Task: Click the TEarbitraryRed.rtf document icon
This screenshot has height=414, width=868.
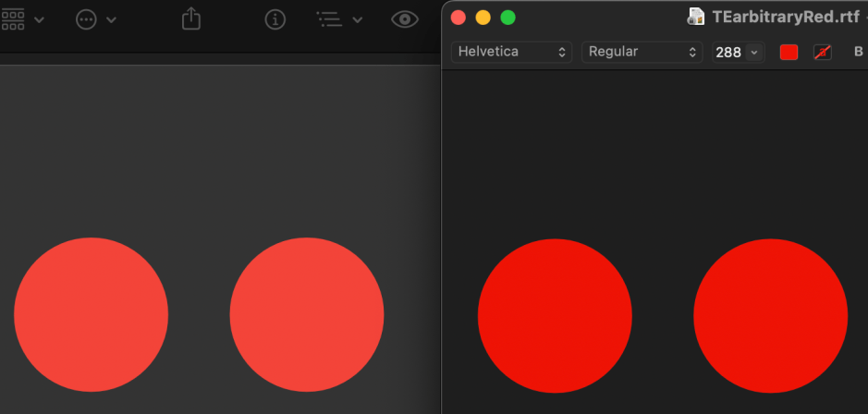Action: (695, 17)
